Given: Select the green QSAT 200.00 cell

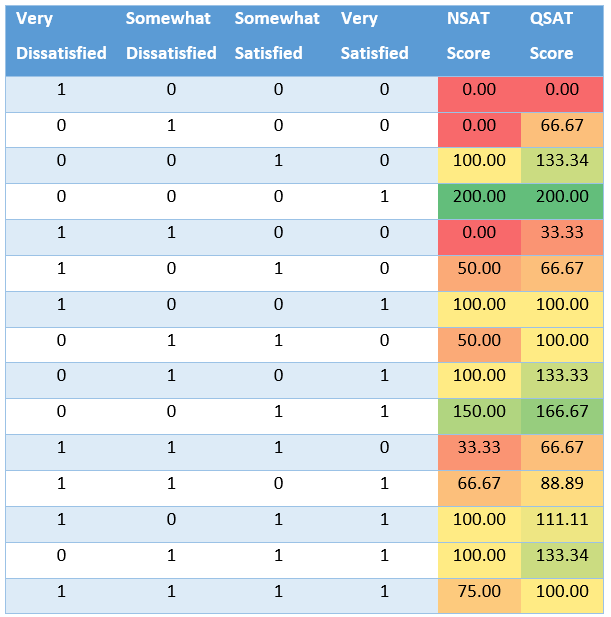Looking at the screenshot, I should (x=562, y=197).
